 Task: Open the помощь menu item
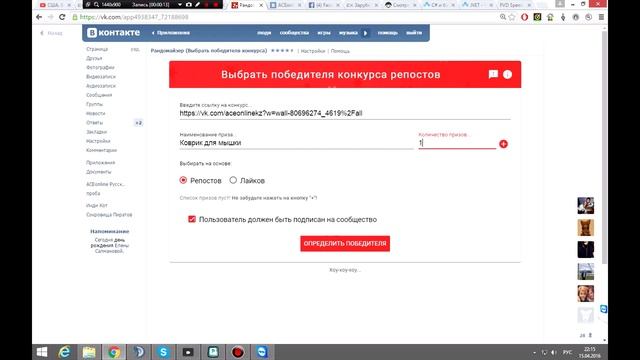tap(387, 33)
